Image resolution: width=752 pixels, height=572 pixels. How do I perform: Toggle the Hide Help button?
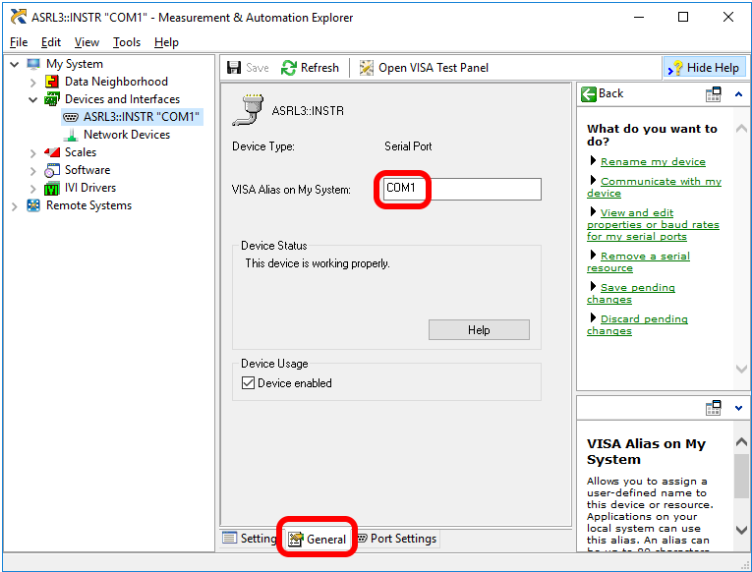[x=703, y=68]
